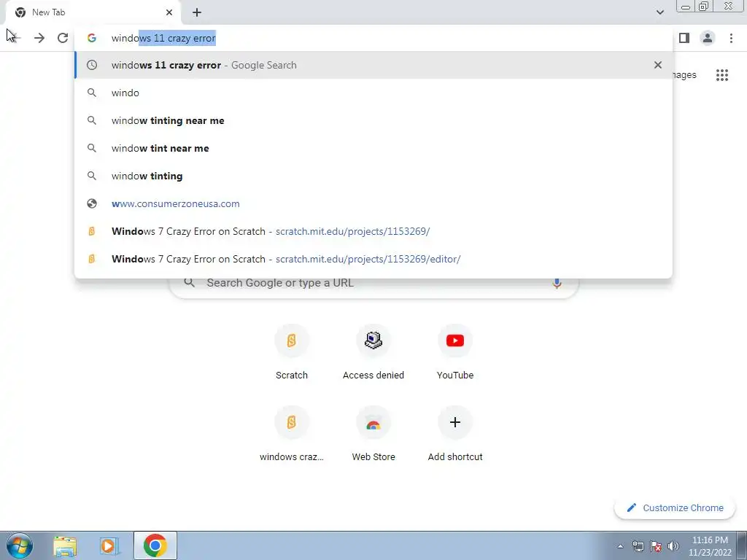Open Windows Media Player from taskbar

tap(109, 545)
